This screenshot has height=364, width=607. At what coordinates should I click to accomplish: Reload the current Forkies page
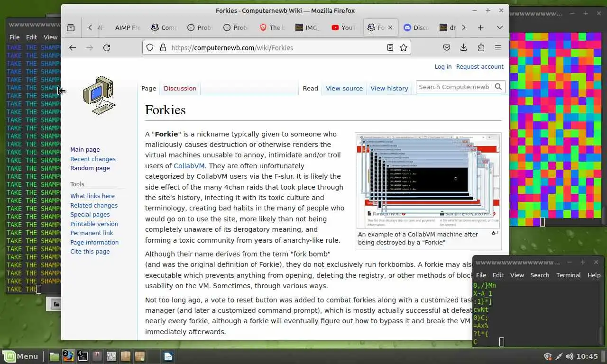tap(107, 47)
